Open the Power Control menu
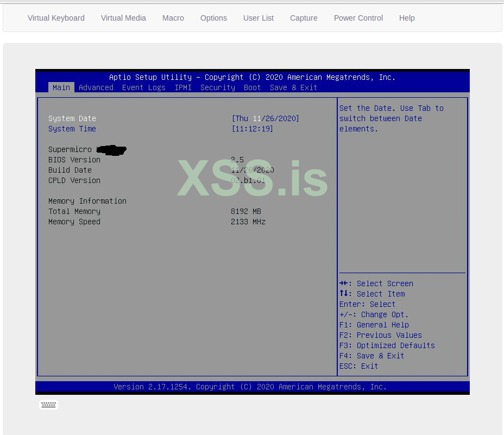504x435 pixels. click(358, 18)
